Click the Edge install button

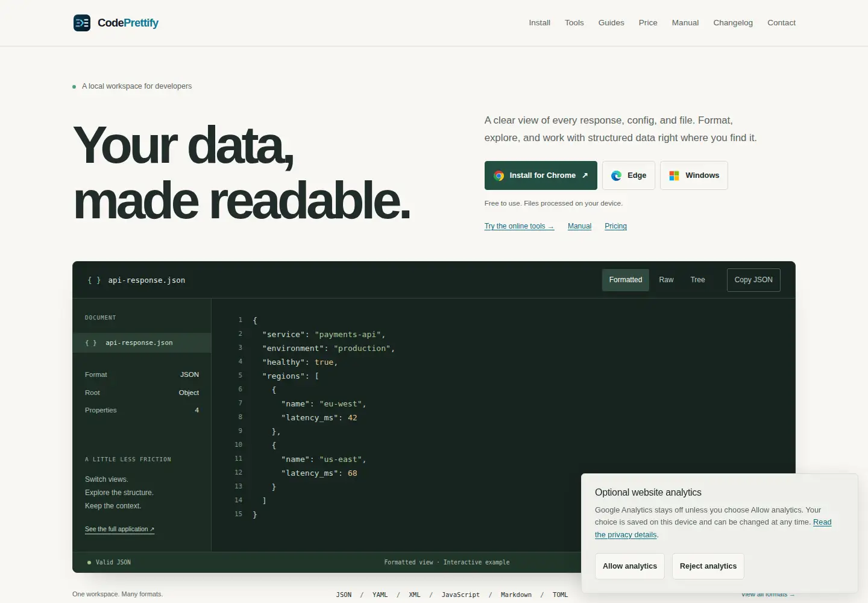[629, 175]
